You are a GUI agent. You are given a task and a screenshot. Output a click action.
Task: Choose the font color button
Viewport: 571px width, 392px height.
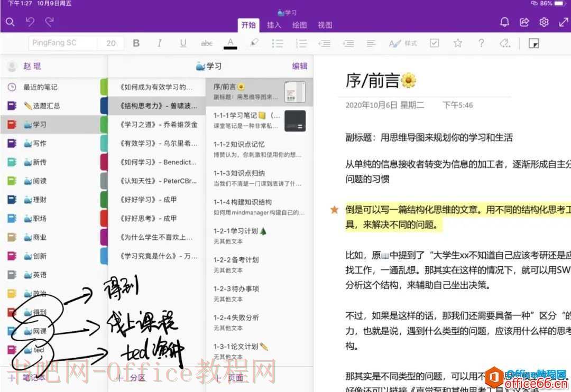click(230, 43)
